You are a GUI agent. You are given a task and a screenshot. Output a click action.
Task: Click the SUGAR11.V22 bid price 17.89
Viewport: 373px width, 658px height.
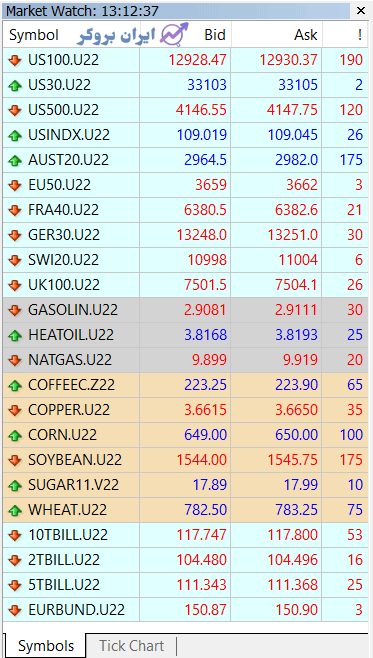(210, 485)
